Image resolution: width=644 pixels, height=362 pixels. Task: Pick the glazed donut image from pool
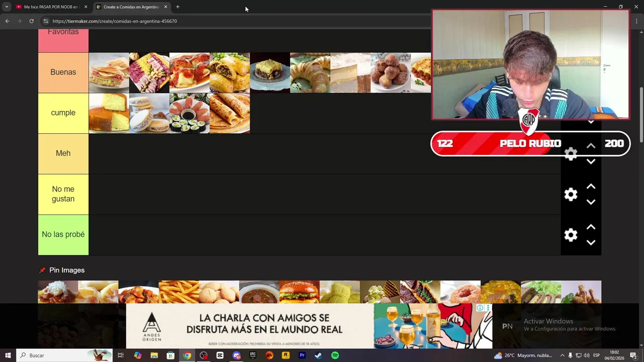(x=460, y=292)
